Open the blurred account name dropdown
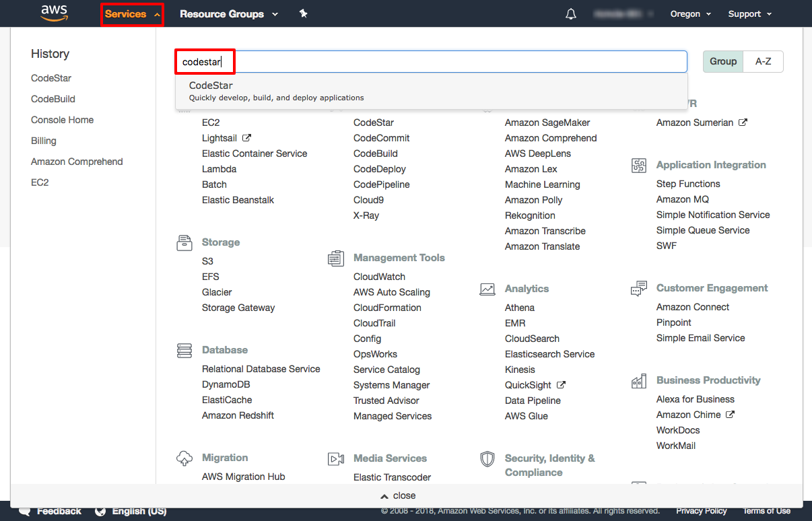 point(623,13)
